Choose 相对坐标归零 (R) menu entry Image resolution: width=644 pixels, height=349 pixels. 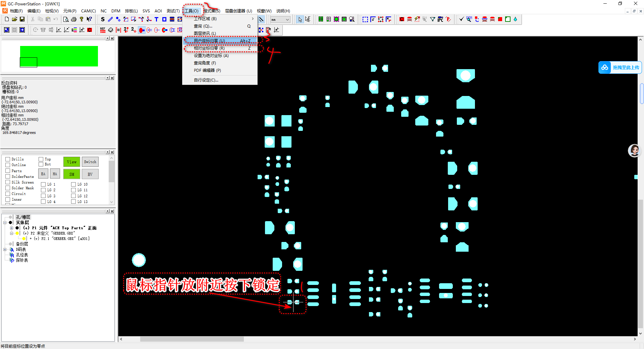(220, 48)
